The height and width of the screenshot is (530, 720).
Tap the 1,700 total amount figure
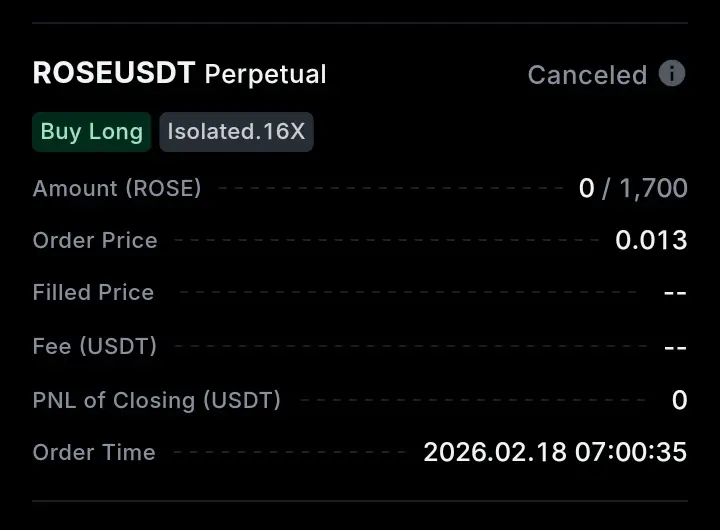point(653,189)
